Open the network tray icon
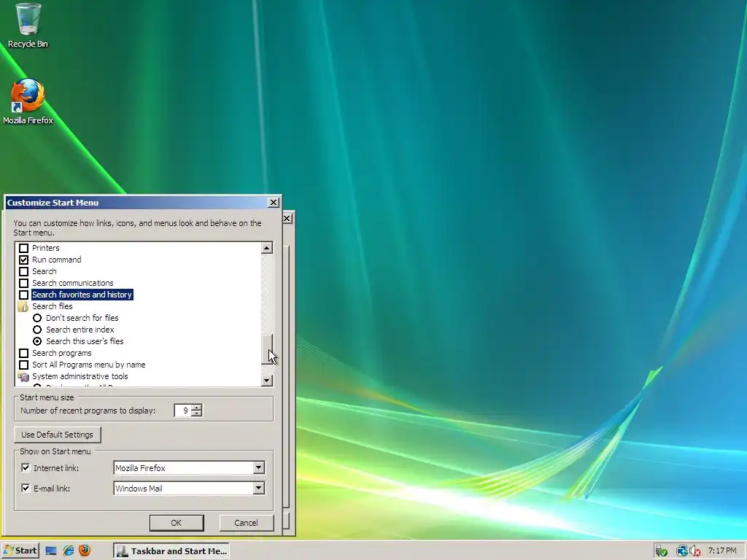 (x=682, y=551)
